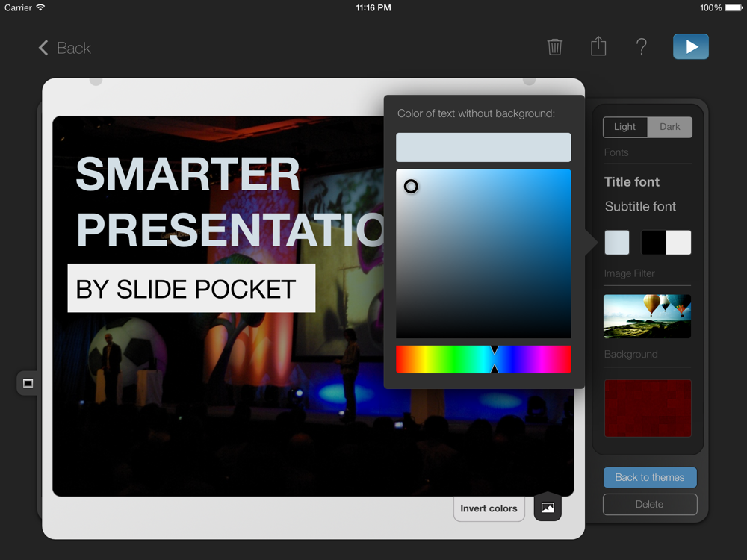747x560 pixels.
Task: Pick a shade in the blue saturation square
Action: point(483,254)
